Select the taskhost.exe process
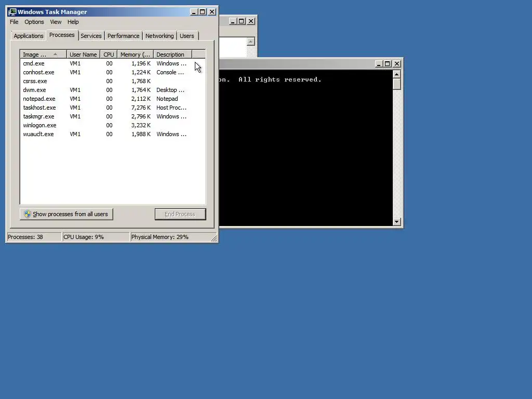Image resolution: width=532 pixels, height=399 pixels. (x=113, y=108)
